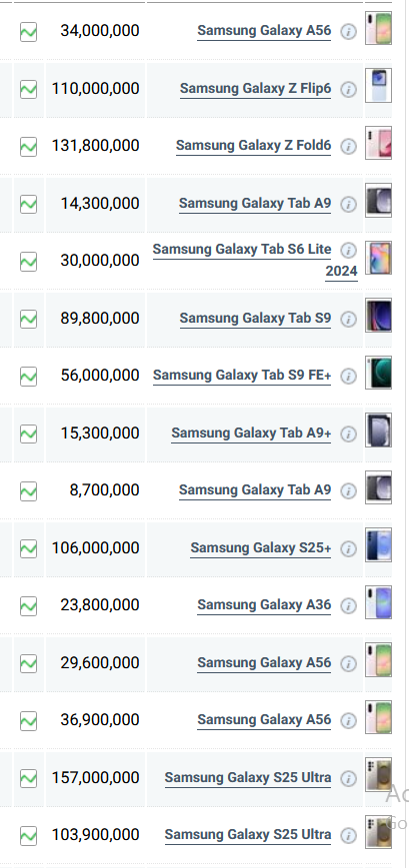
Task: Open price chart for Samsung Galaxy Z Flip6
Action: tap(28, 89)
